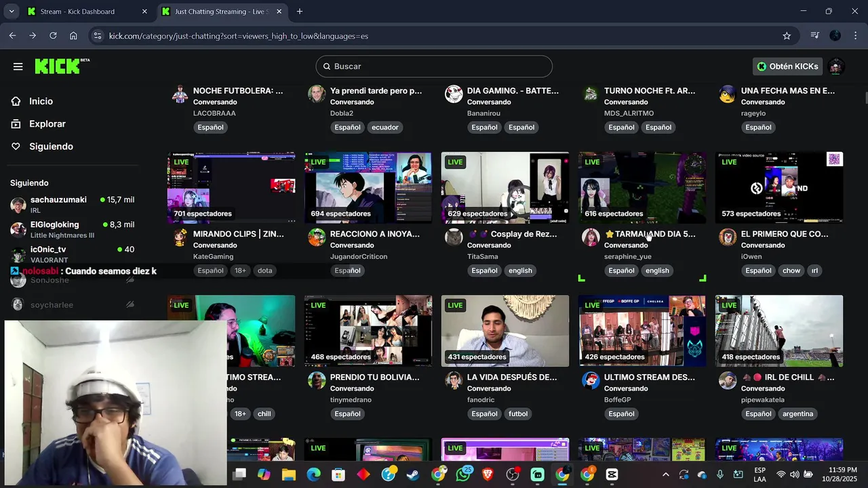Open pipewakatela IRL stream thumbnail

(x=779, y=331)
